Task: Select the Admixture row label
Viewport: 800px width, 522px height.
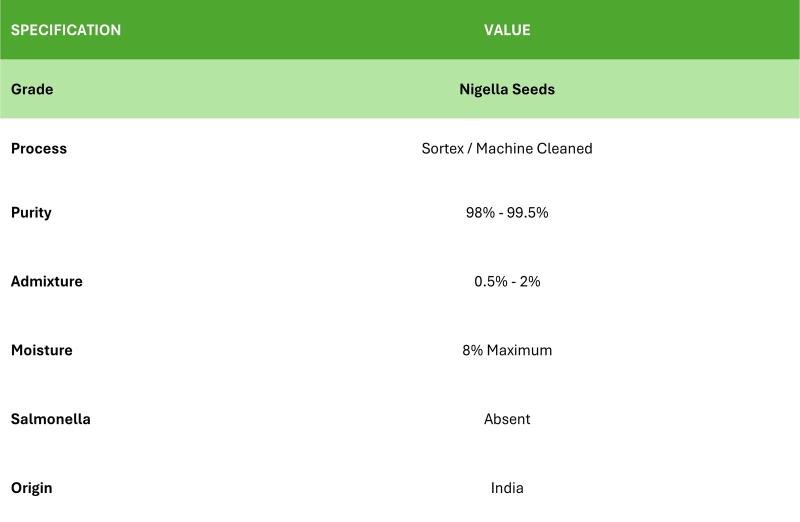Action: (47, 281)
